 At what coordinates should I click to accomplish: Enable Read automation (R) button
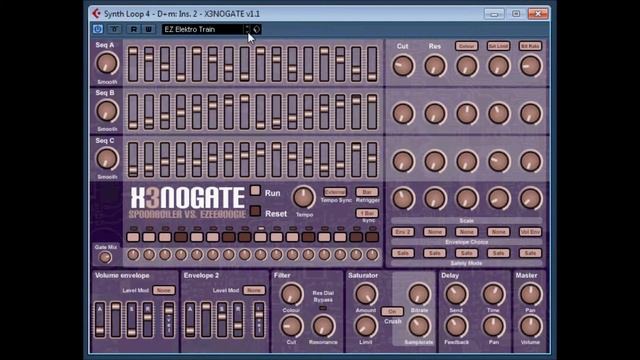pyautogui.click(x=133, y=29)
